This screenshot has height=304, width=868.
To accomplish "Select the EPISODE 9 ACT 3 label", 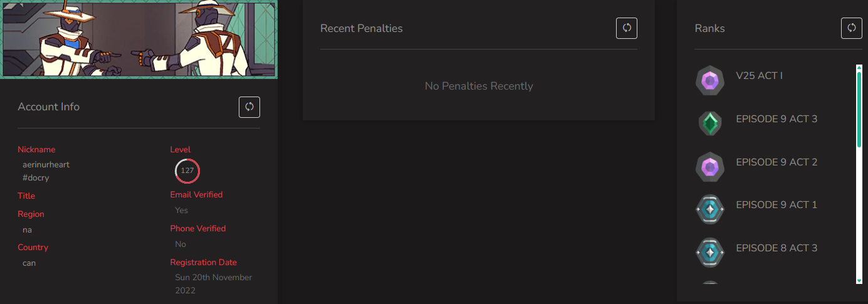I will click(x=776, y=119).
